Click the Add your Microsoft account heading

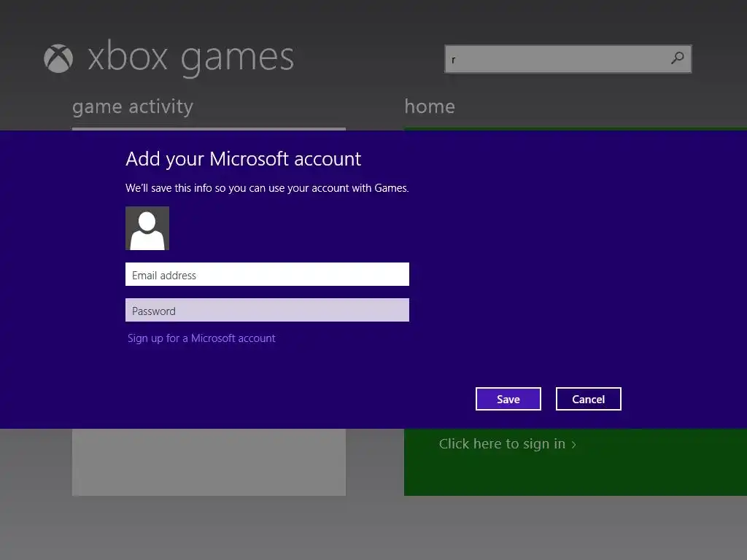point(243,159)
